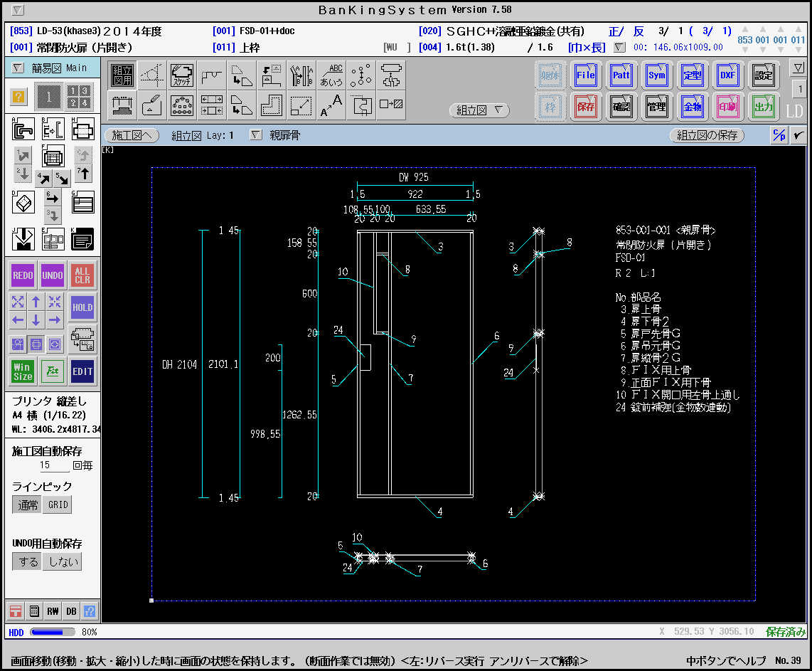The width and height of the screenshot is (812, 671).
Task: Click the DB button at bottom left
Action: point(71,611)
